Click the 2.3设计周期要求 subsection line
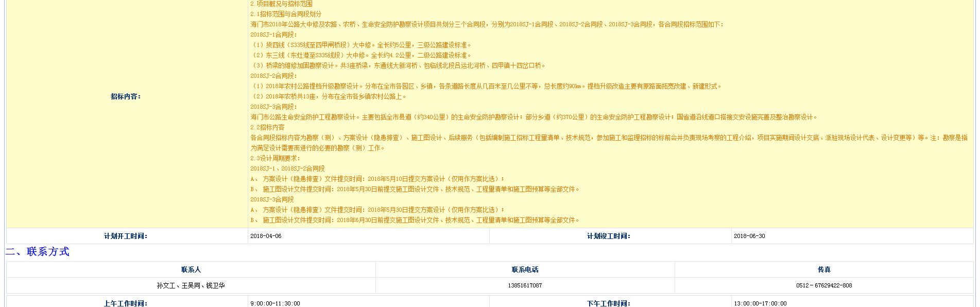Image resolution: width=980 pixels, height=307 pixels. (275, 158)
